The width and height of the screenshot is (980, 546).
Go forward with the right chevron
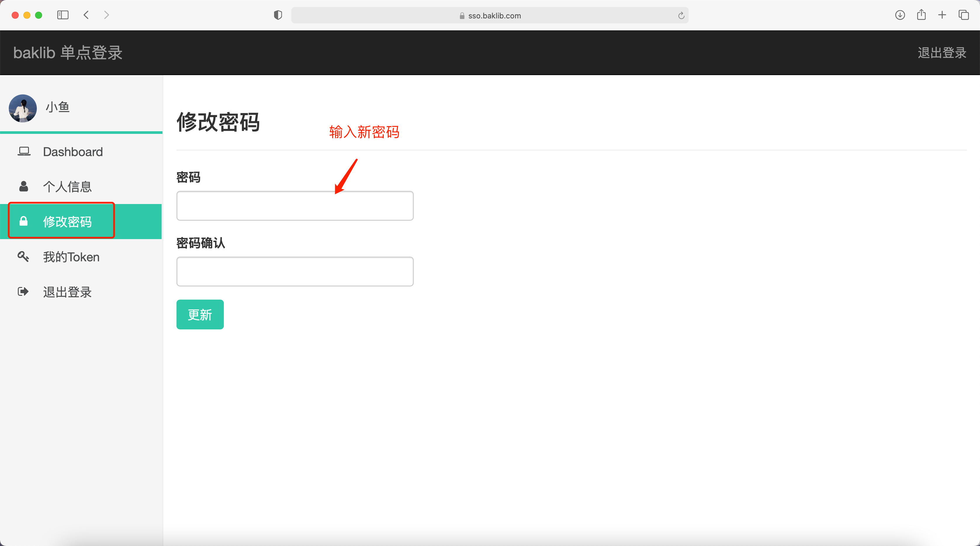[x=107, y=15]
